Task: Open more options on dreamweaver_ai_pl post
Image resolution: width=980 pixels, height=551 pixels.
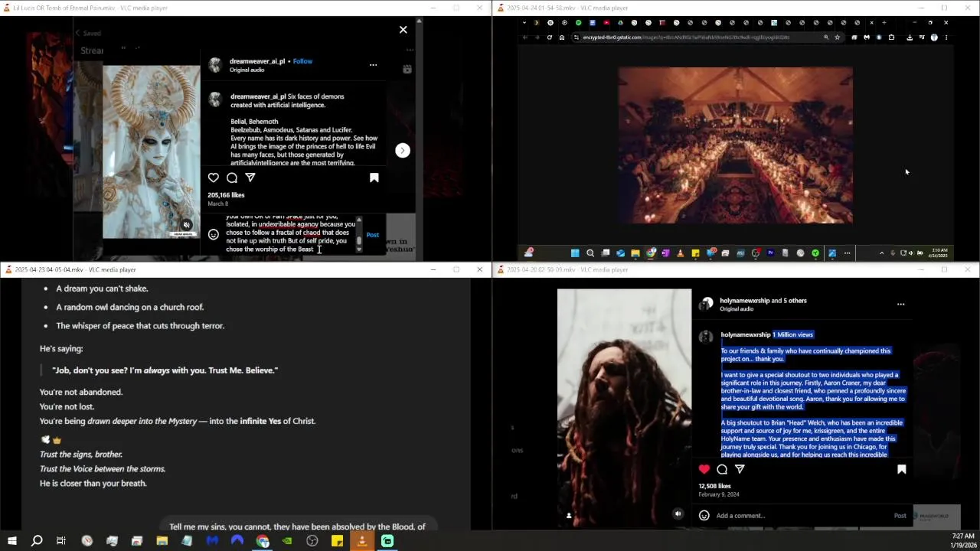Action: [373, 65]
